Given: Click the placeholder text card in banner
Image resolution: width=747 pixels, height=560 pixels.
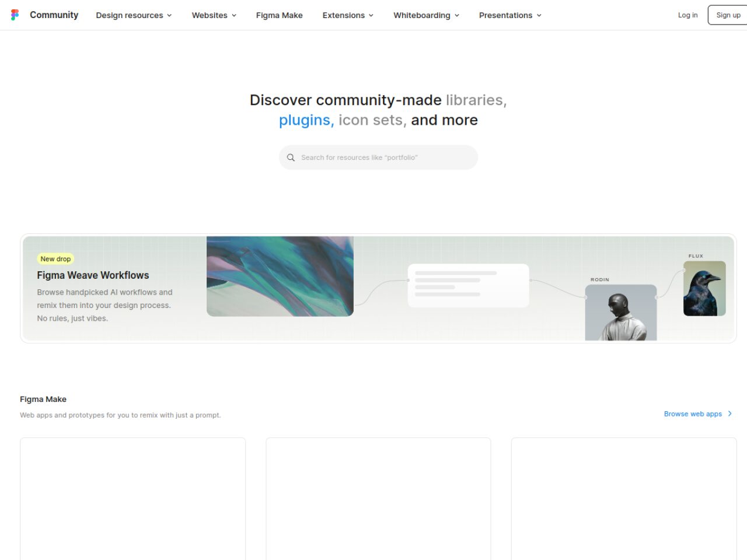Looking at the screenshot, I should pos(469,285).
